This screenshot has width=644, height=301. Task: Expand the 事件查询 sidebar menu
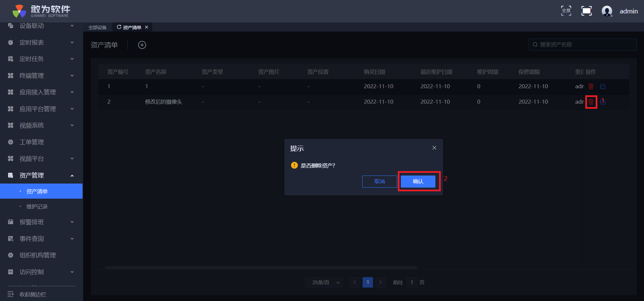(x=41, y=239)
